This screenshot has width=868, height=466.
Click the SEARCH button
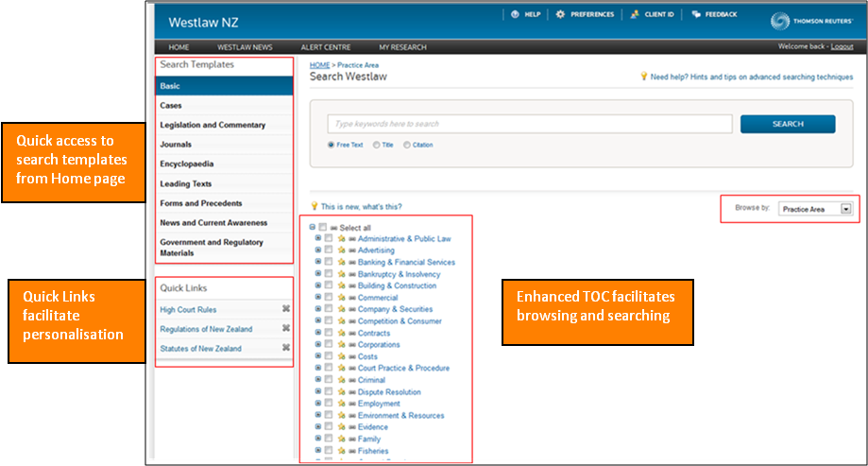(x=788, y=124)
